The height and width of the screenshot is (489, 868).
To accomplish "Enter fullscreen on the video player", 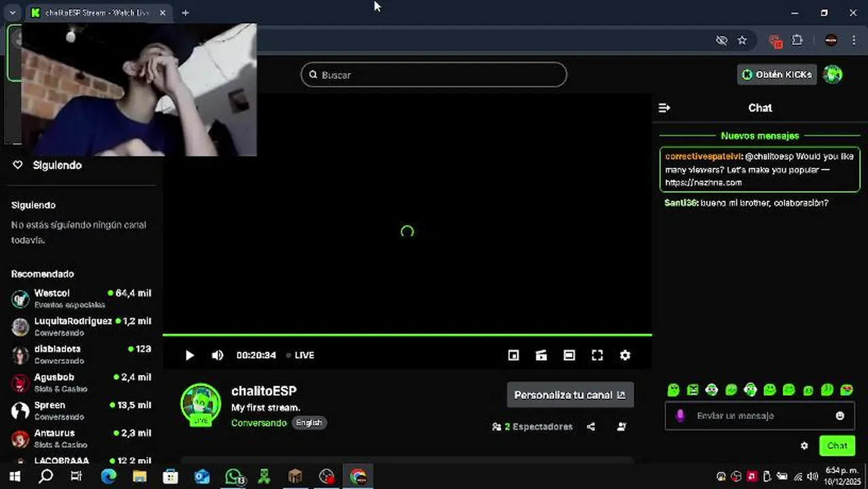I will click(x=597, y=355).
